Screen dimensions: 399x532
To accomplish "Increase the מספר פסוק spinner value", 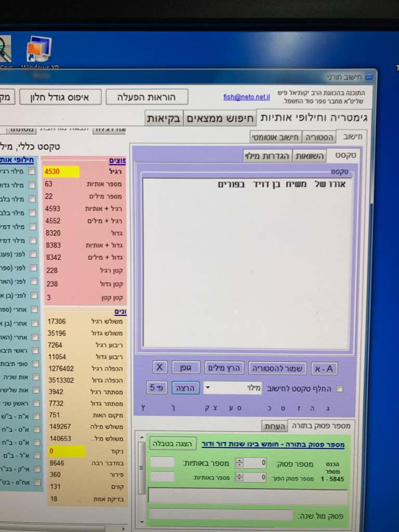I will tap(239, 460).
